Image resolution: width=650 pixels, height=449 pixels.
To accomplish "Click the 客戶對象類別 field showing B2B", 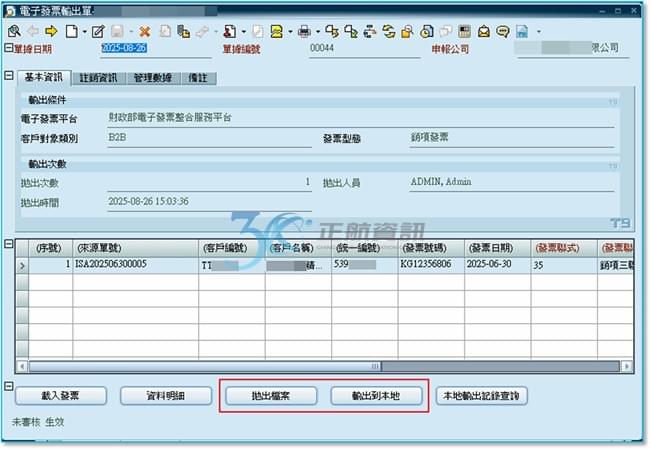I will [x=209, y=138].
